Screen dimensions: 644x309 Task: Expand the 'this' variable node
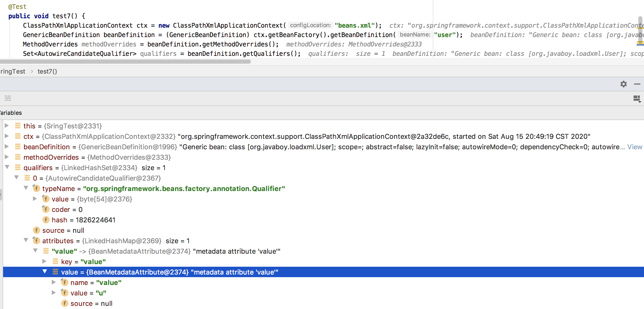click(x=7, y=126)
